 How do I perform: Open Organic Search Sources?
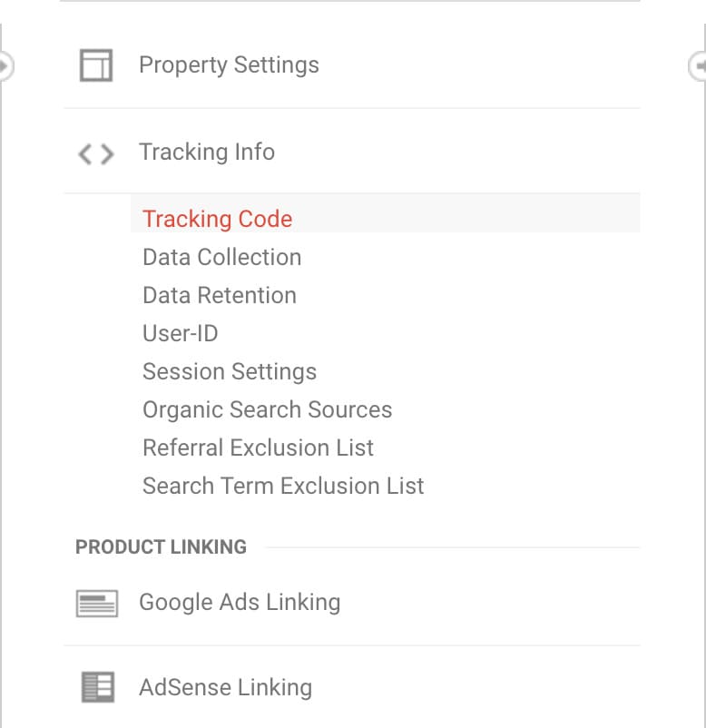pyautogui.click(x=268, y=409)
